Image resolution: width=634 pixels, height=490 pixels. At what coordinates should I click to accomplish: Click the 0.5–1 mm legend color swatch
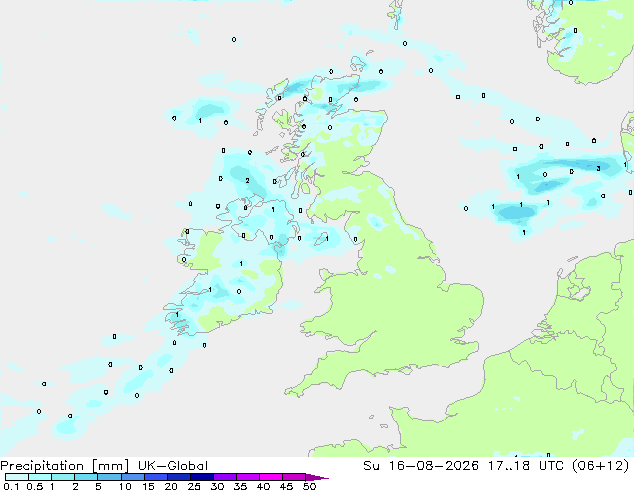click(x=40, y=477)
